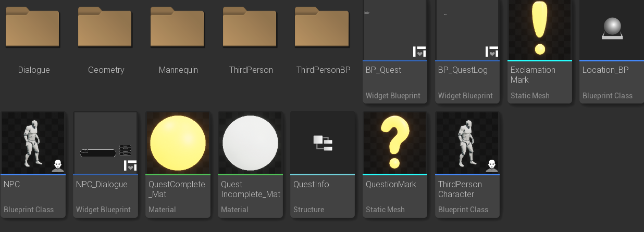Select the BP_Quest widget blueprint thumbnail
Viewport: 644px width, 232px height.
coord(395,30)
